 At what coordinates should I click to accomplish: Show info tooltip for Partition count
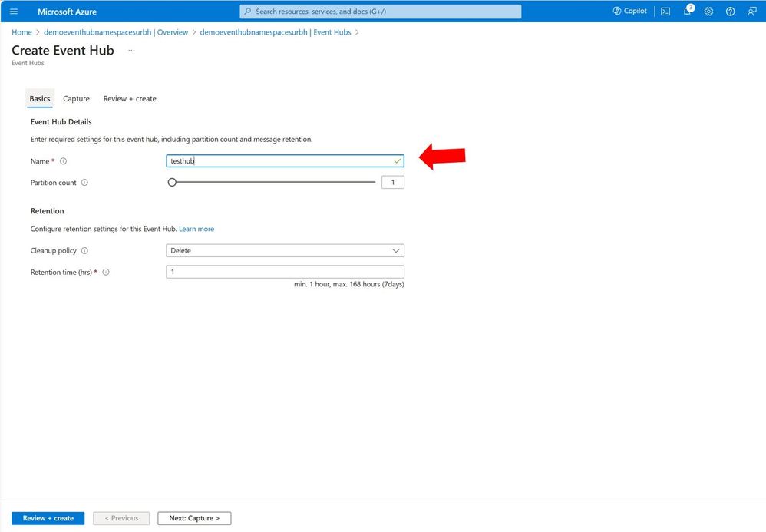(84, 183)
